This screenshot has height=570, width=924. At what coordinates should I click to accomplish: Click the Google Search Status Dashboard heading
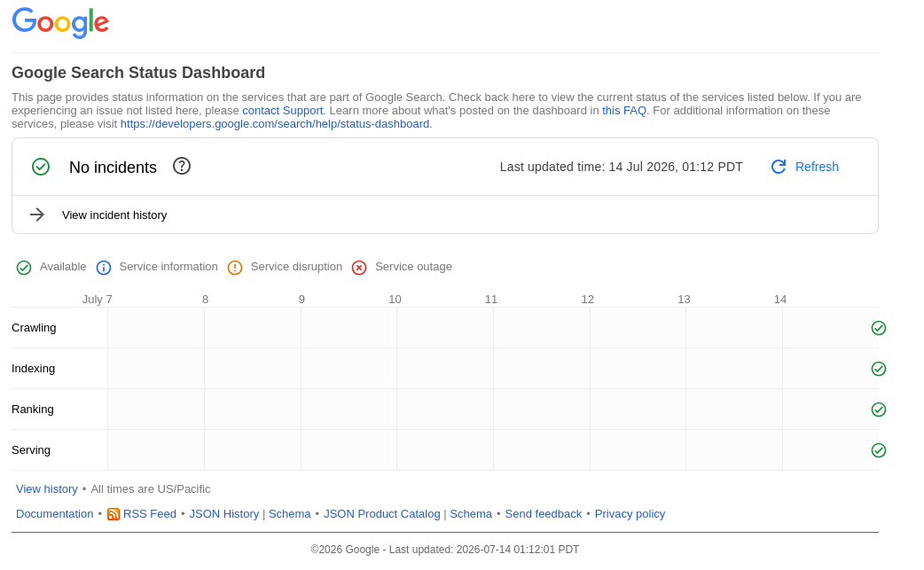pos(138,73)
